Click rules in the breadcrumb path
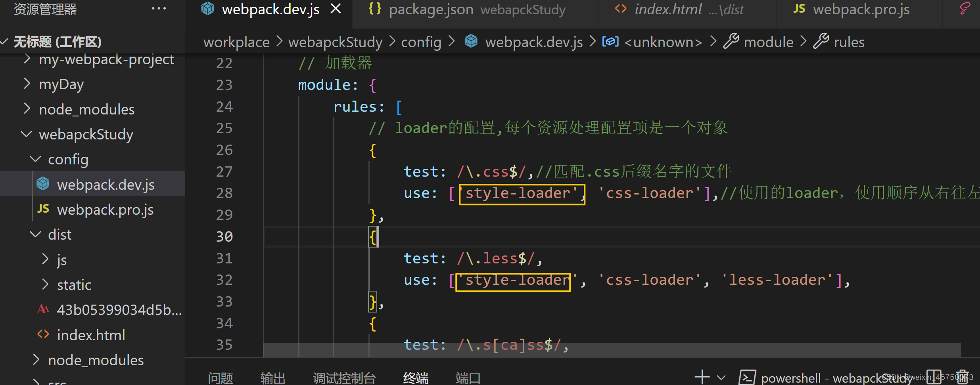 click(850, 41)
